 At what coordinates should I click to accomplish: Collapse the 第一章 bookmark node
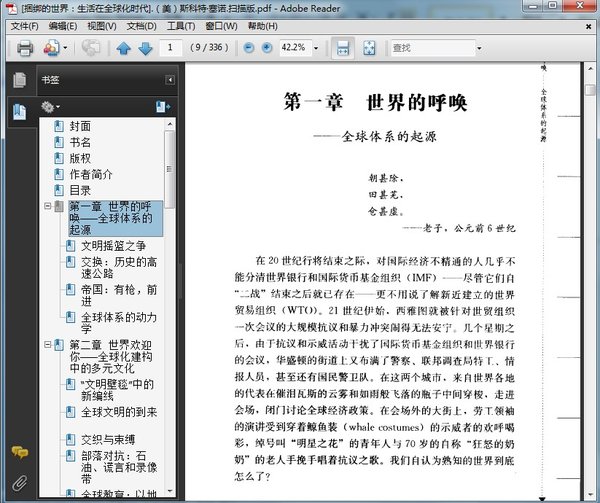[x=47, y=206]
